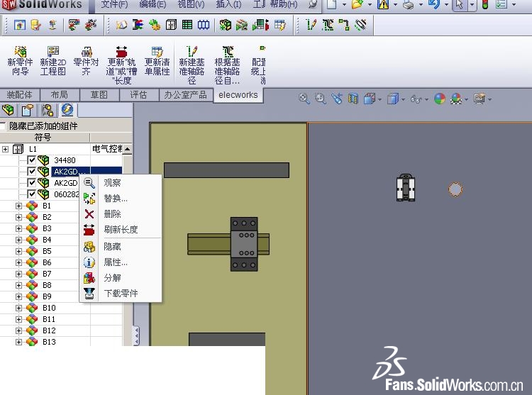This screenshot has height=395, width=532.
Task: Choose 观察 in context menu
Action: click(x=121, y=183)
